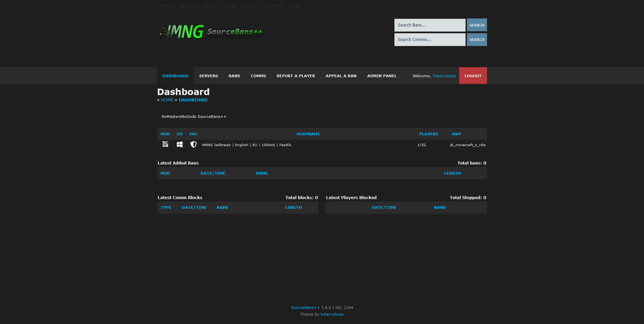
Task: Click the Search Bans input field
Action: [430, 25]
